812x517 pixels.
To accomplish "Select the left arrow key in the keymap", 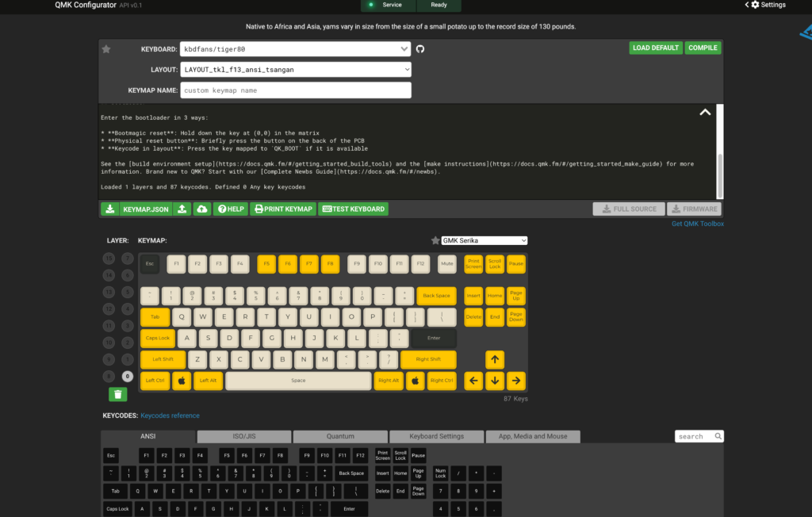I will [473, 381].
